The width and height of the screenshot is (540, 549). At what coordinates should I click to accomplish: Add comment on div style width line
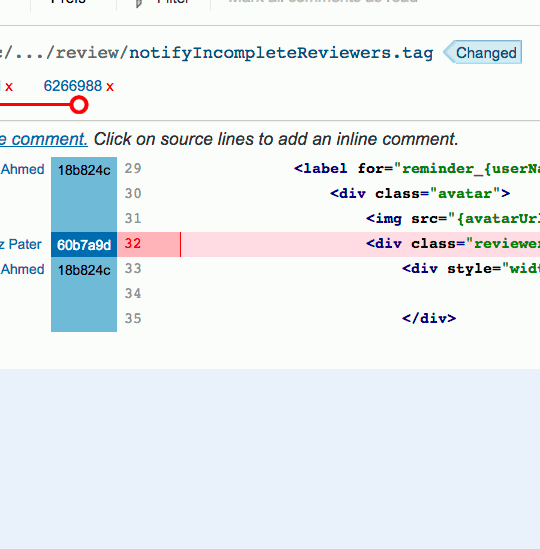(471, 269)
